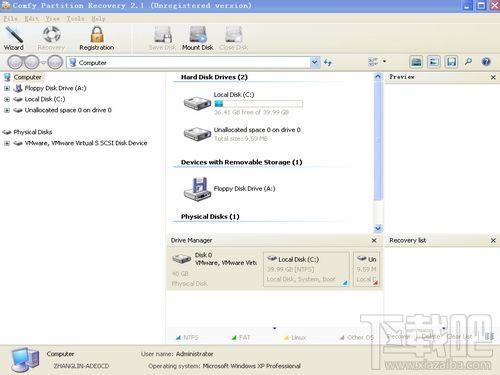Image resolution: width=500 pixels, height=375 pixels.
Task: Select Floppy Disk Drive (A:) icon in main pane
Action: [197, 189]
